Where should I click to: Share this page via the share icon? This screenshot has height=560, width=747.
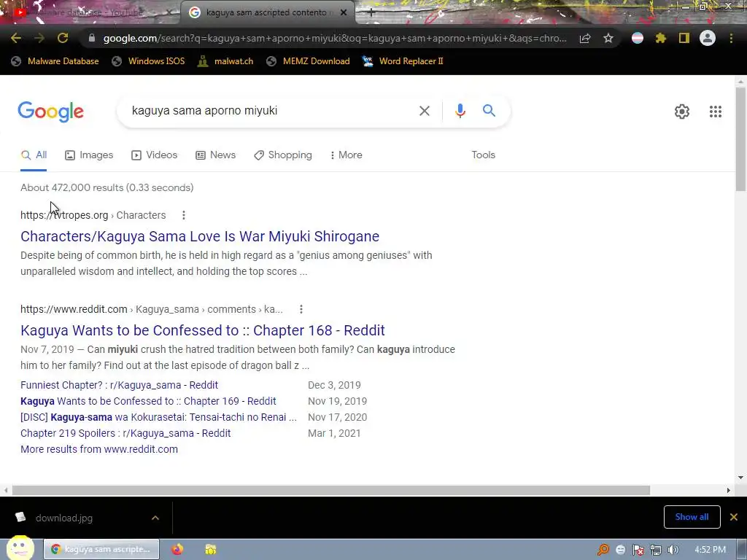[x=585, y=38]
